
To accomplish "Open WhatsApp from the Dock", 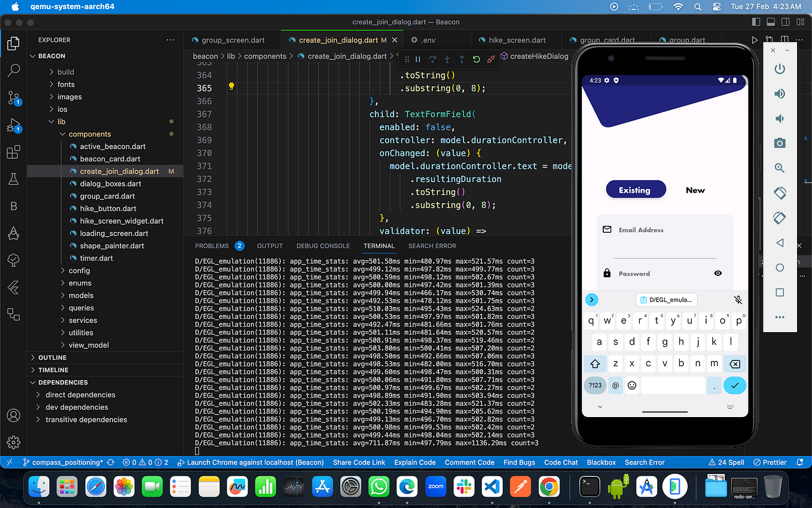I will (379, 486).
